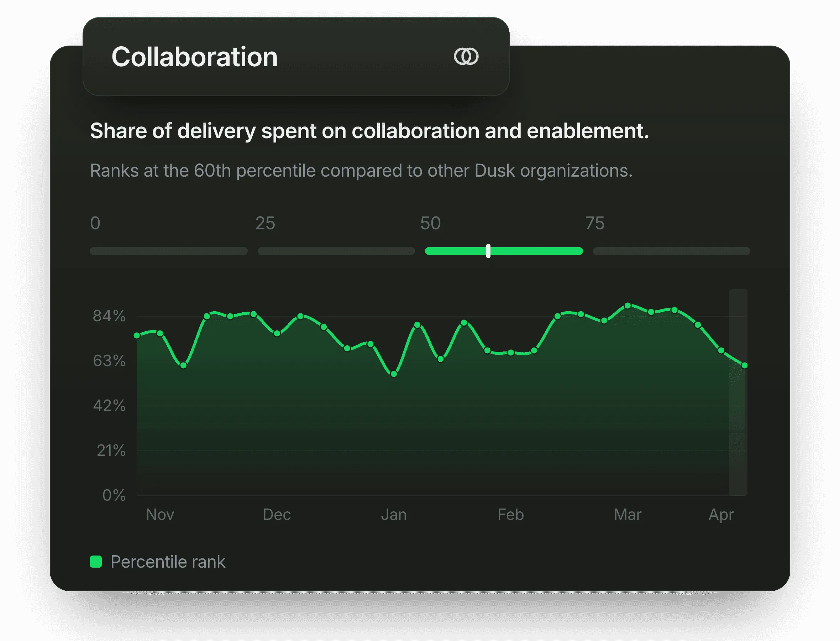Click the green Percentile rank legend square
Screen dimensions: 840x641
click(x=96, y=562)
